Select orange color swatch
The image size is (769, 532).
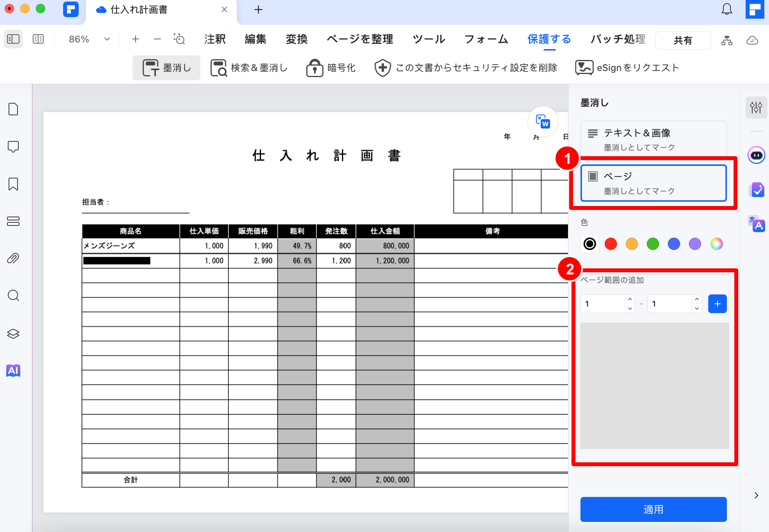(632, 244)
